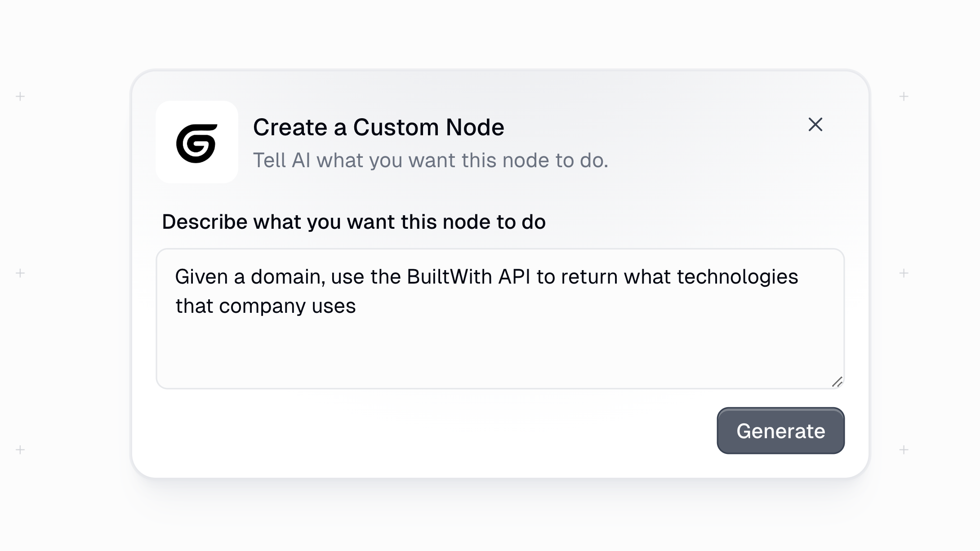Click the top-right plus grid marker
This screenshot has height=551, width=980.
tap(904, 96)
